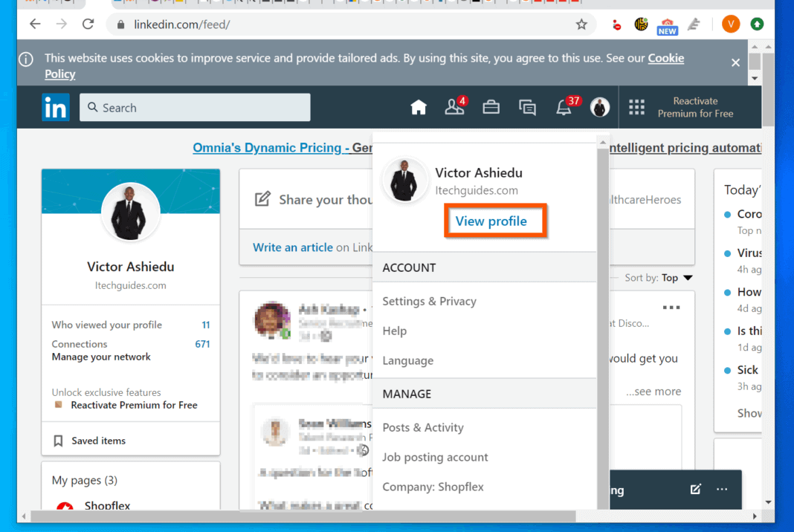Viewport: 794px width, 532px height.
Task: Go to LinkedIn Home icon
Action: click(x=419, y=107)
